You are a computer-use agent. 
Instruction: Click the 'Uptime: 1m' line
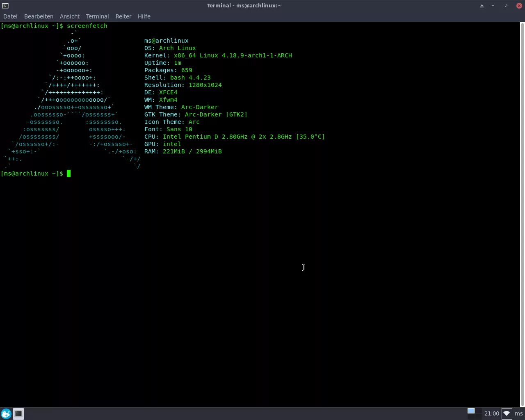(163, 63)
